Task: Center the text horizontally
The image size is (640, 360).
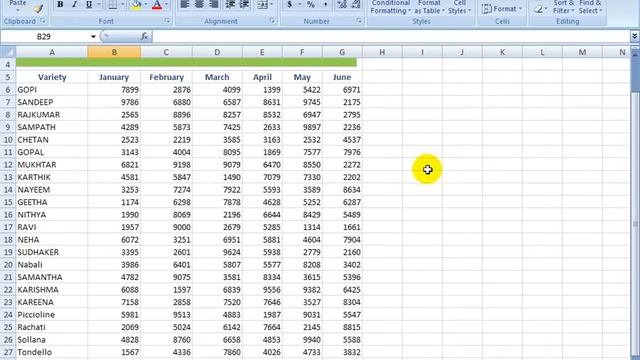Action: point(199,4)
